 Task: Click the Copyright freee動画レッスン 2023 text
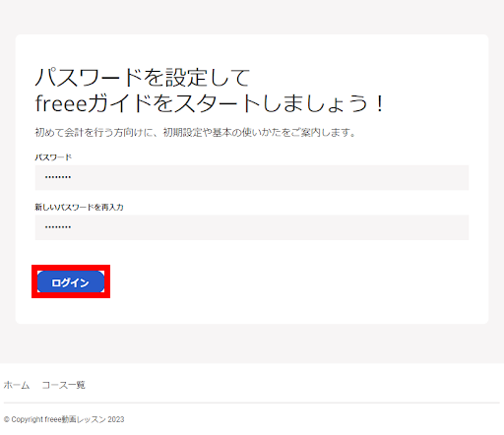point(64,419)
